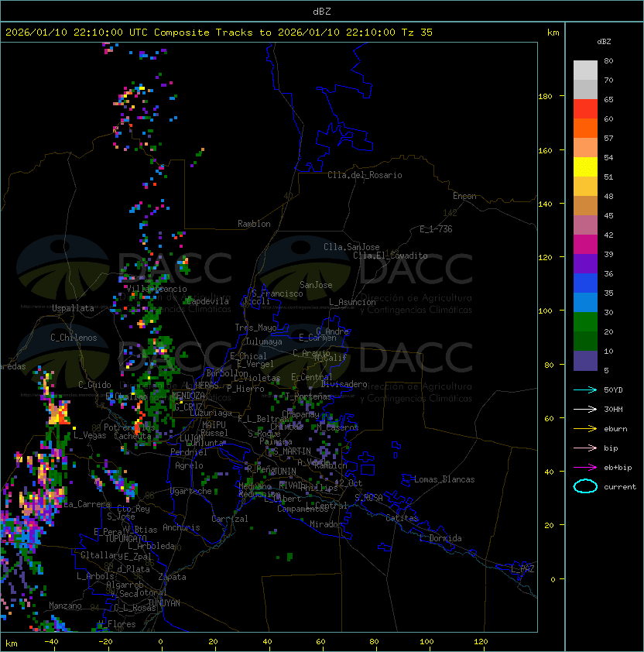Pick the green 20-30 dBZ swatch
The image size is (644, 652).
click(x=585, y=322)
